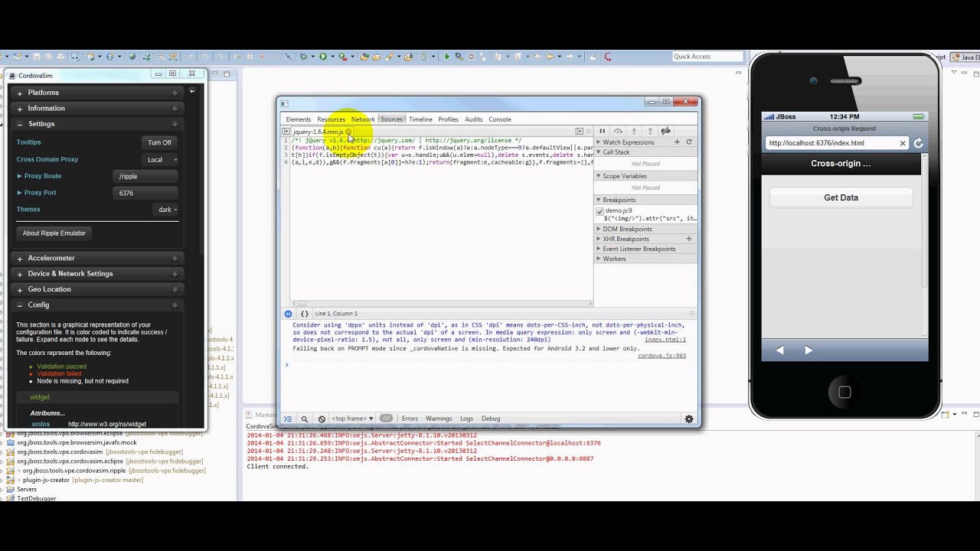Click the Eclipse Run toolbar button
The image size is (980, 551).
click(323, 57)
